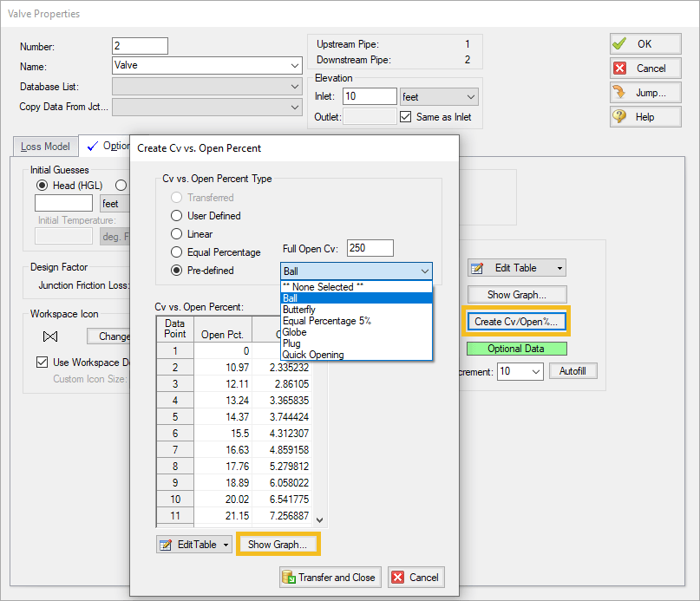Choose Butterfly in the valve type list
This screenshot has height=601, width=700.
[357, 310]
